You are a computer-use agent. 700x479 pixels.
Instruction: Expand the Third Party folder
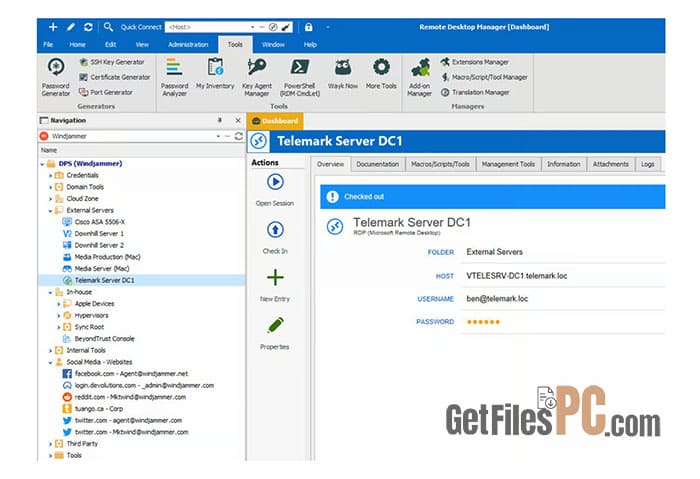click(50, 444)
